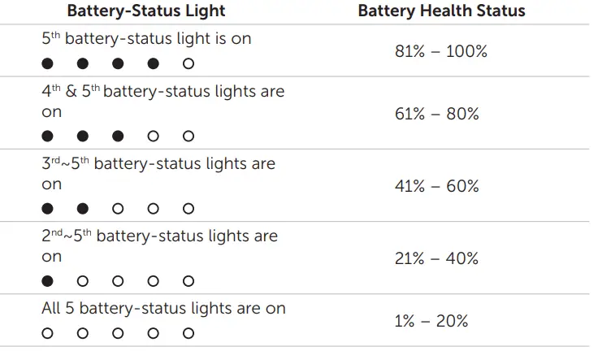Click the last hollow light in the 41% – 60% row
The height and width of the screenshot is (364, 611).
click(x=188, y=209)
